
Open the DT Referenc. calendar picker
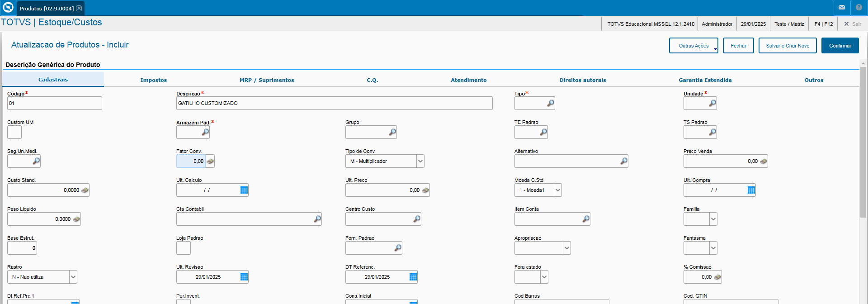[413, 277]
